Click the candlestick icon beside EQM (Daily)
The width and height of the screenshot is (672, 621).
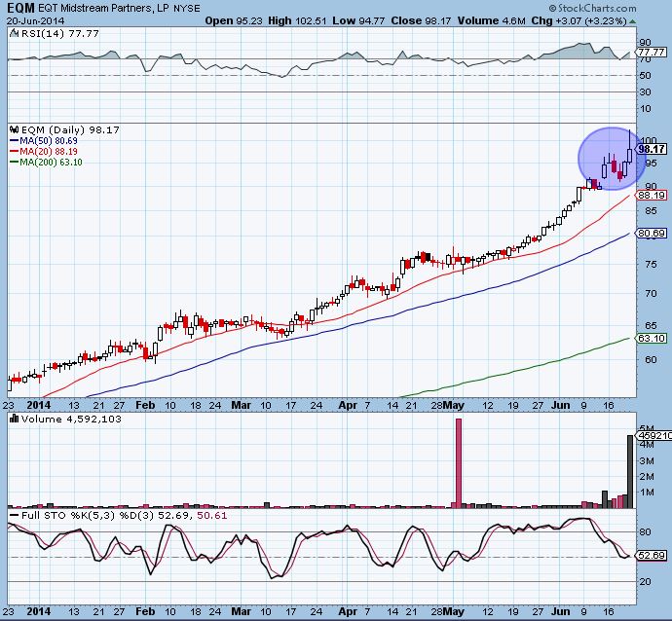[15, 129]
